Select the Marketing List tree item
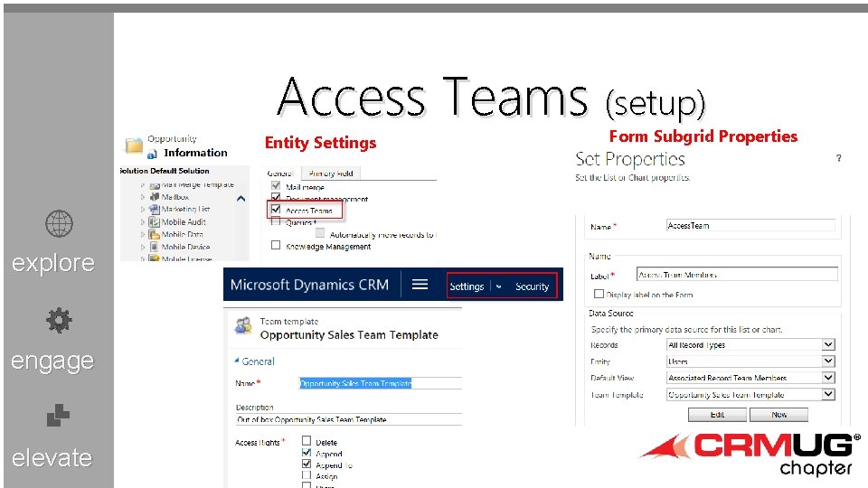Screen dimensions: 868x488 click(x=185, y=209)
